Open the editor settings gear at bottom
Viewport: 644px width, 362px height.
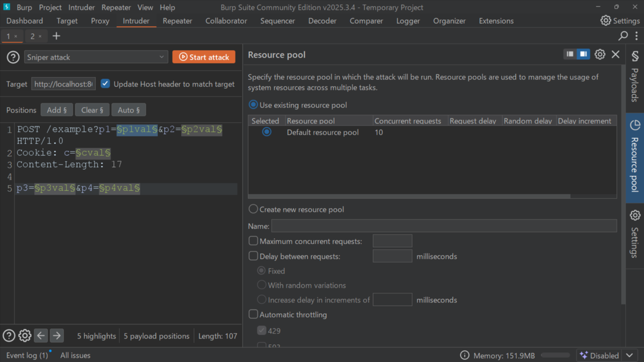[25, 336]
